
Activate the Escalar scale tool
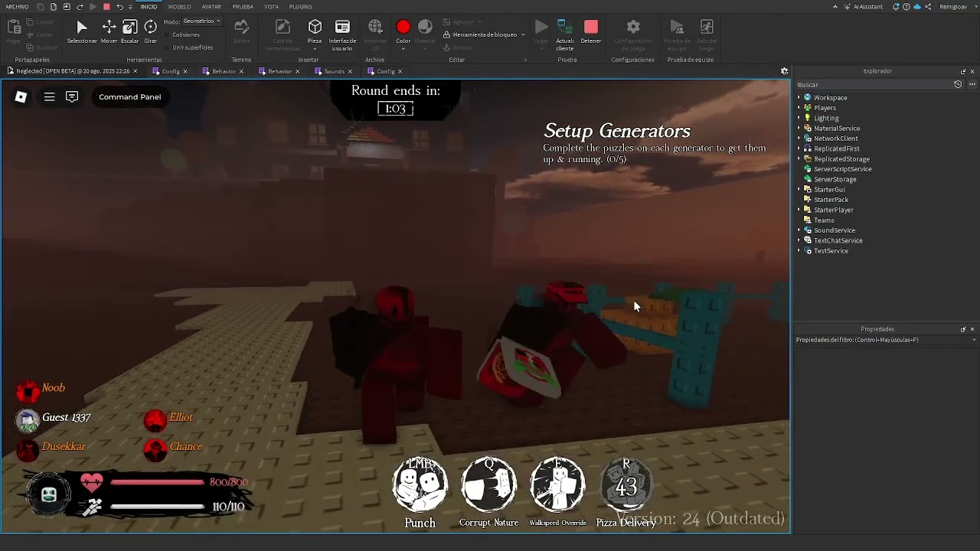pos(129,31)
